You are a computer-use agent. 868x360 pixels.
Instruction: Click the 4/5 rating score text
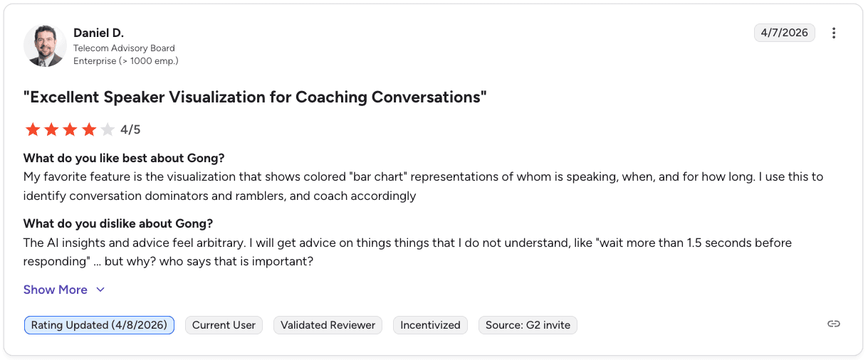[x=130, y=129]
